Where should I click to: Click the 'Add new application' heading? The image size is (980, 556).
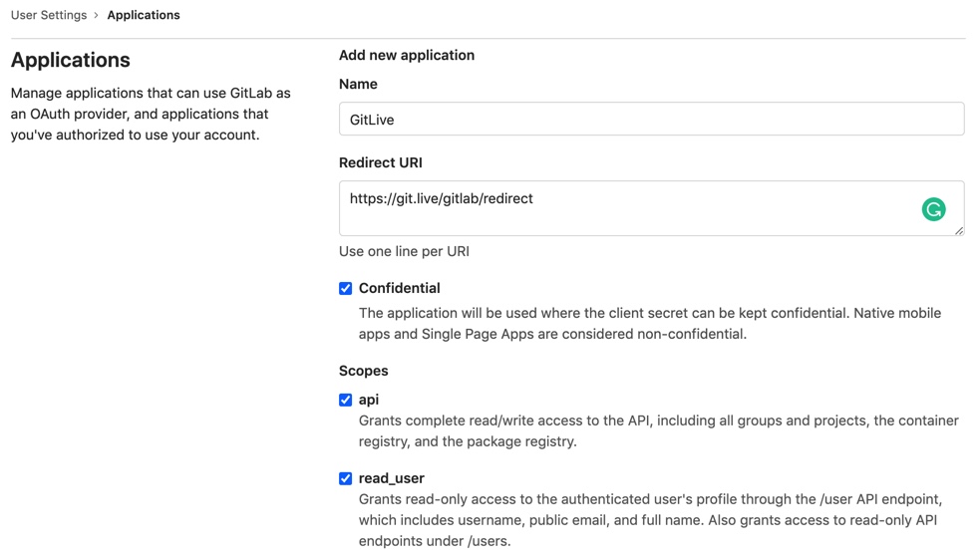(x=406, y=55)
